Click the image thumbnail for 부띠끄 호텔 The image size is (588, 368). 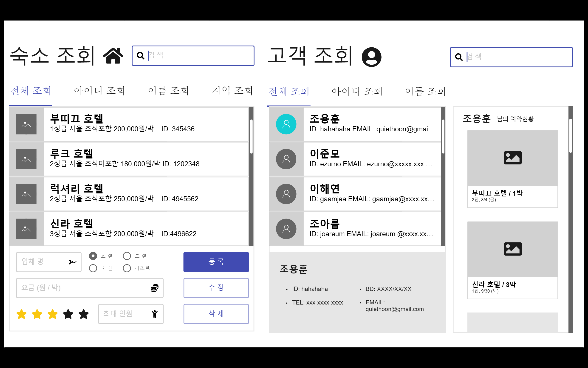pyautogui.click(x=26, y=124)
